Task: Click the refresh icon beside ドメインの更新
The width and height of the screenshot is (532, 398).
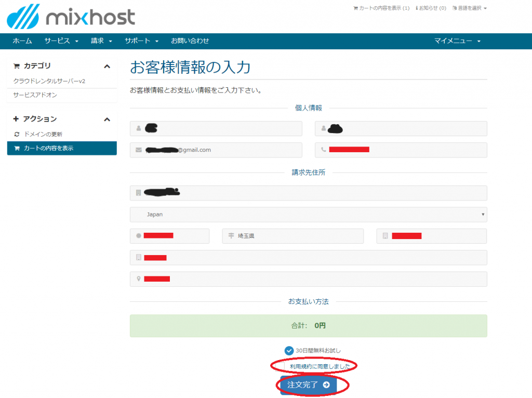Action: (17, 134)
